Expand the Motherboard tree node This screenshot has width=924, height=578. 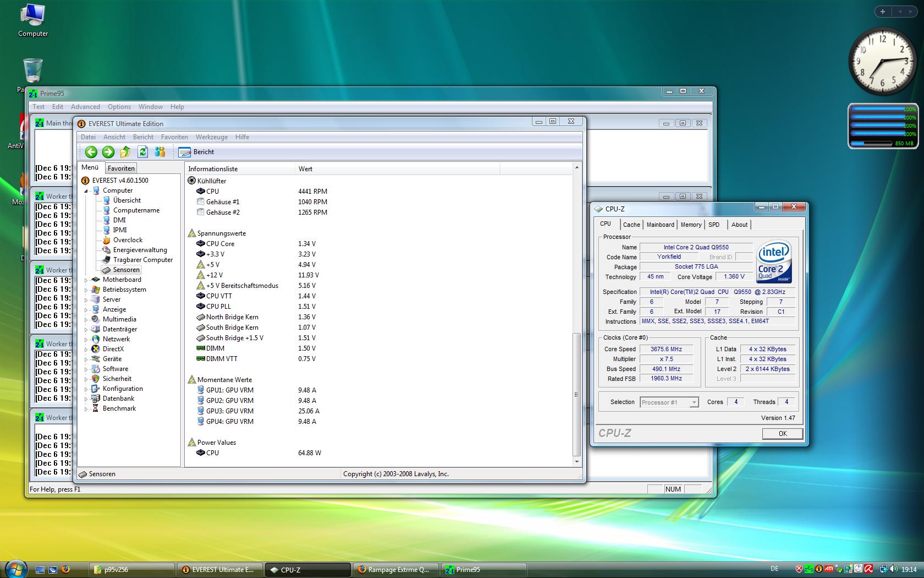(x=86, y=280)
